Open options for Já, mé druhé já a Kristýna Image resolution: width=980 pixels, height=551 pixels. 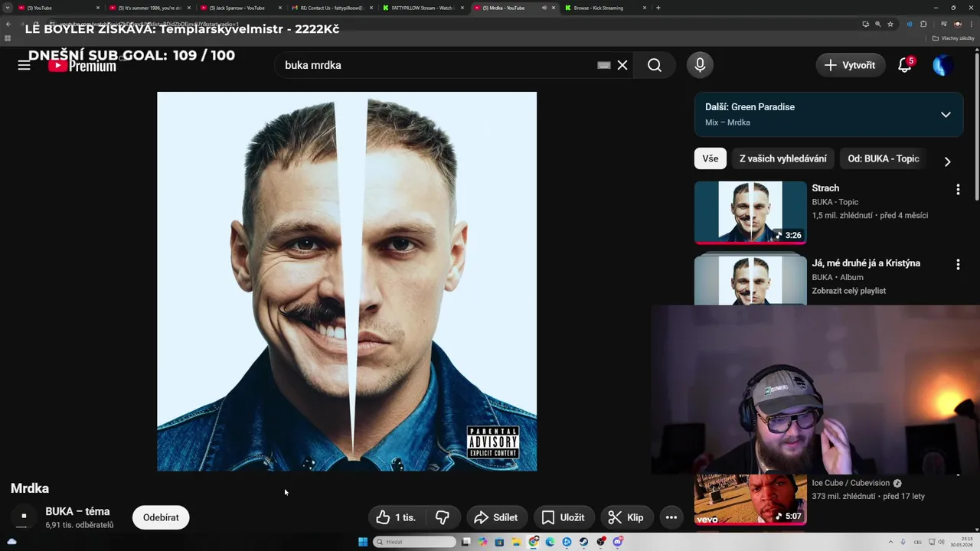[x=958, y=264]
